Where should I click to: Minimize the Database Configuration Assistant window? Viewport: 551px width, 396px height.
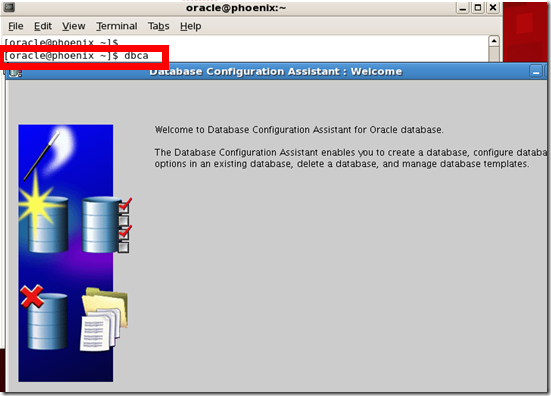pyautogui.click(x=536, y=72)
